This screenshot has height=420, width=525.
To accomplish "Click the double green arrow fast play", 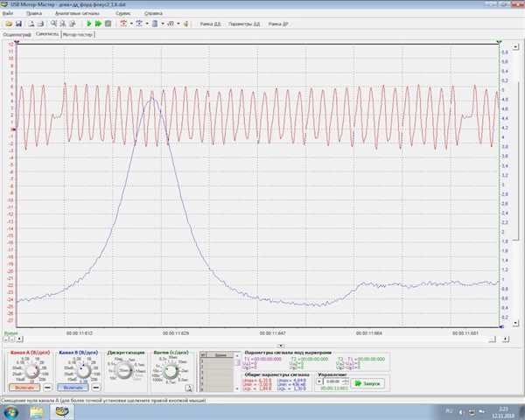I will click(x=98, y=24).
